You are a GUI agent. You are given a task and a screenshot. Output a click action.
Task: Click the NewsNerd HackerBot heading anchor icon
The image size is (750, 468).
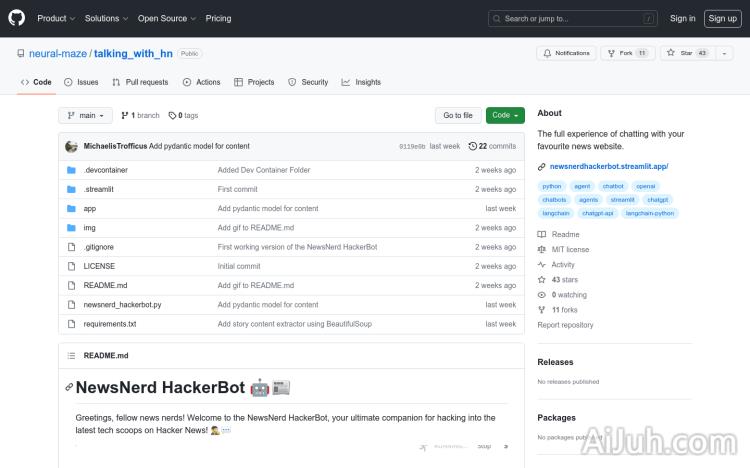point(69,387)
